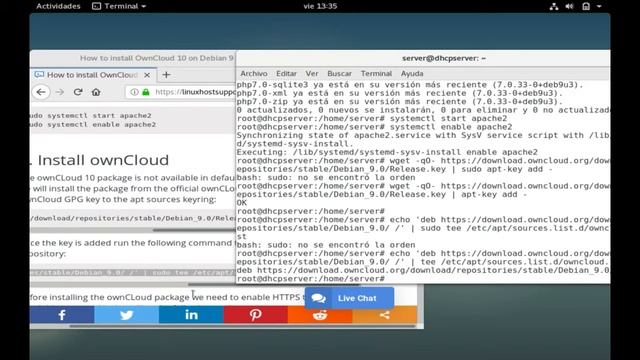This screenshot has height=360, width=640.
Task: Click the green padlock security icon
Action: 146,92
